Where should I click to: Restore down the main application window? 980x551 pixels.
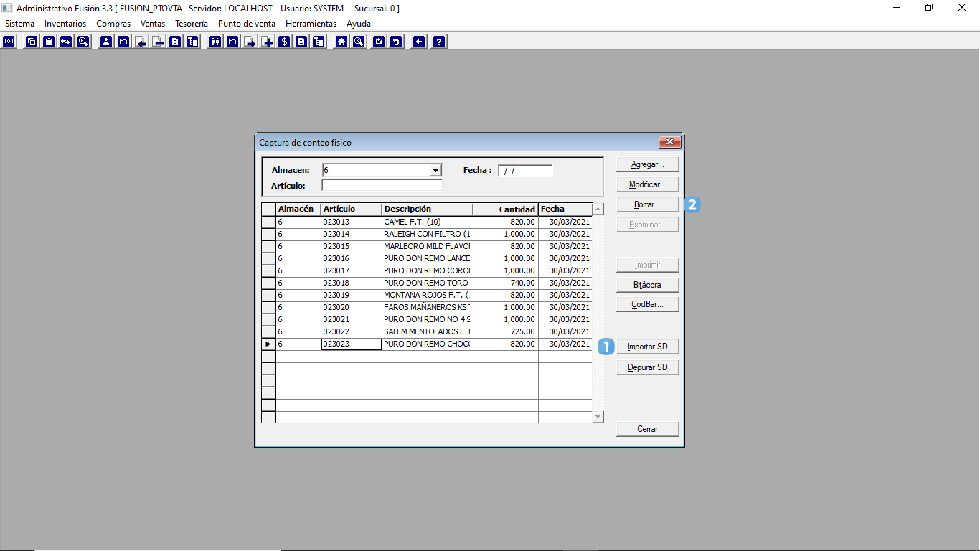[x=929, y=8]
